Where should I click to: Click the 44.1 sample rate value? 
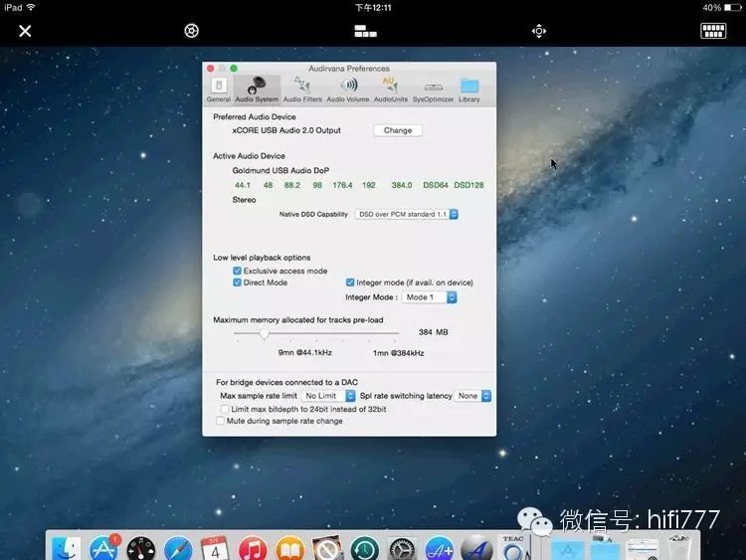243,185
